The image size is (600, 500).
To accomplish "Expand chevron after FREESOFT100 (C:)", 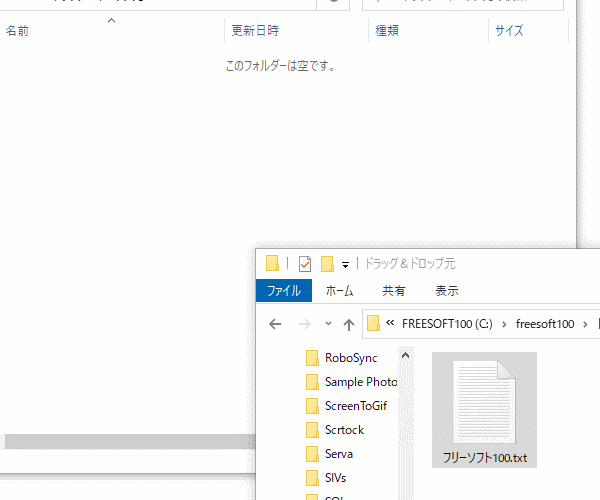I will click(x=504, y=324).
